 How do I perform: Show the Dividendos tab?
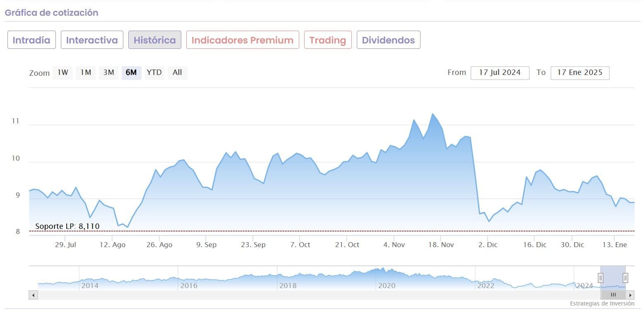pos(388,40)
